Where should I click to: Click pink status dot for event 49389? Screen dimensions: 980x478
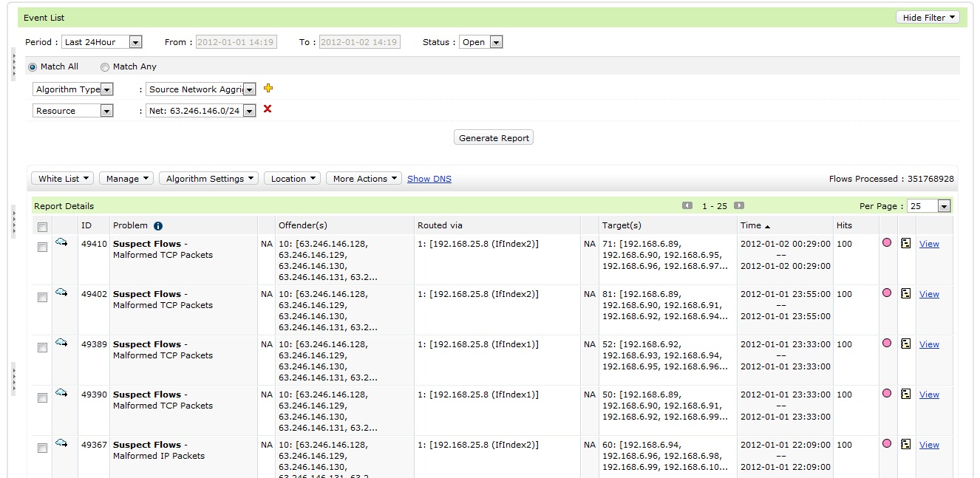pos(887,343)
